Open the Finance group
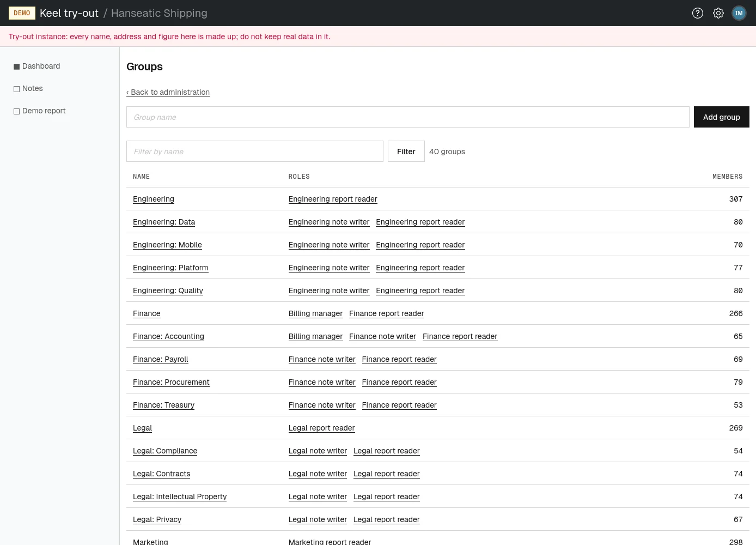The height and width of the screenshot is (545, 756). click(147, 313)
